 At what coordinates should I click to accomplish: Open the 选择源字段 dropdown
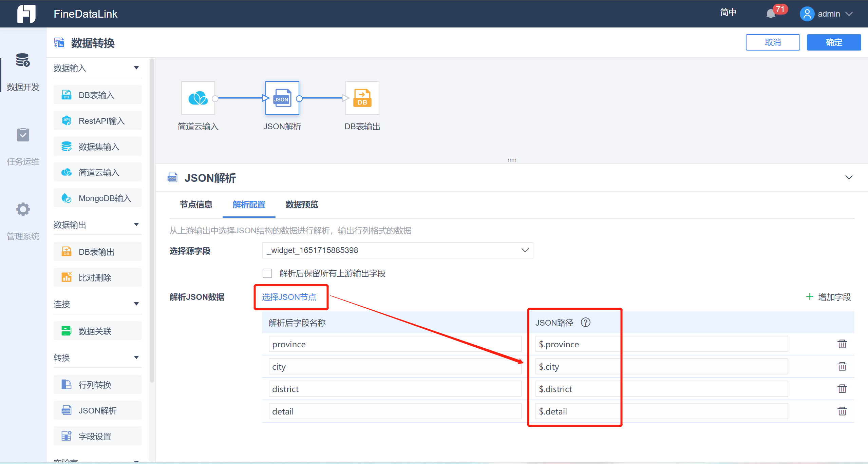[397, 250]
